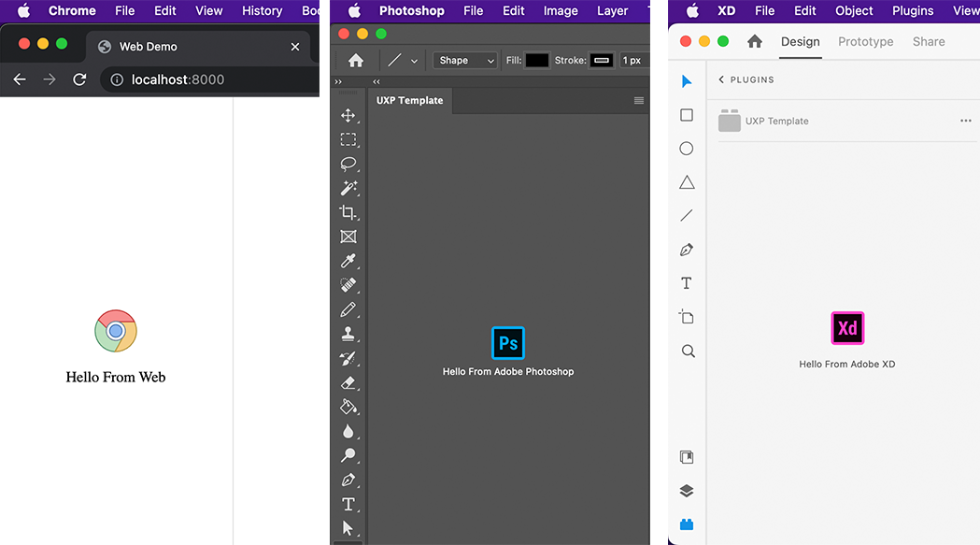Select the History Brush tool in Photoshop
This screenshot has height=545, width=980.
[x=348, y=358]
